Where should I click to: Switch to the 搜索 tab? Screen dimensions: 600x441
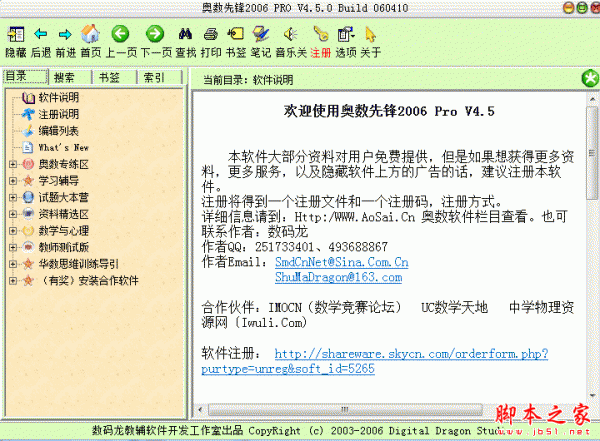click(71, 77)
